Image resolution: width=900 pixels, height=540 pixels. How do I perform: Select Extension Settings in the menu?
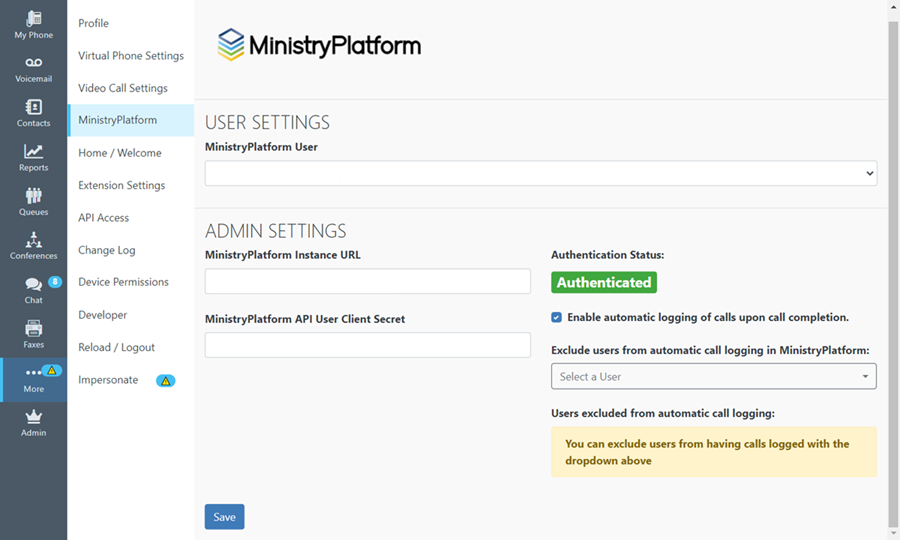click(122, 185)
